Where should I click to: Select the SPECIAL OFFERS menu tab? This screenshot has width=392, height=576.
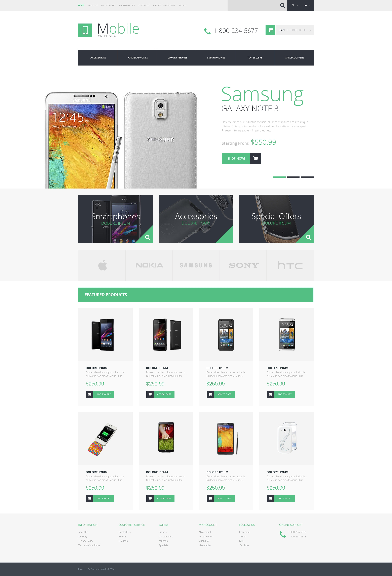(293, 57)
